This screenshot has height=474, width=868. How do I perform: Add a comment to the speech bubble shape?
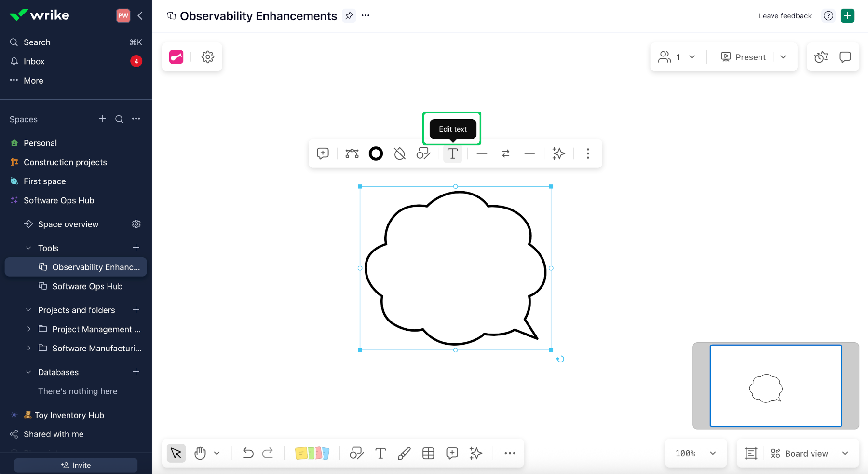click(323, 153)
